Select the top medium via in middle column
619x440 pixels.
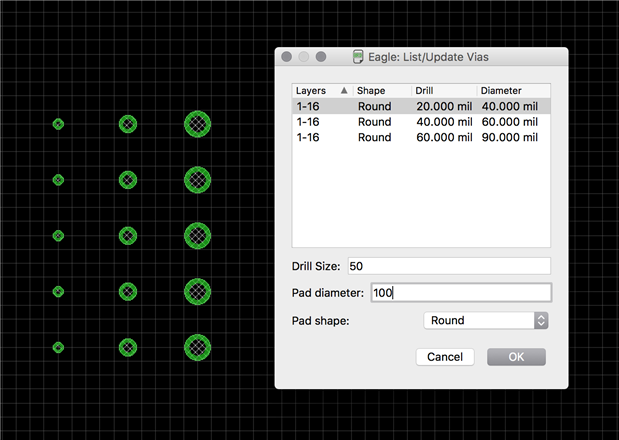128,124
